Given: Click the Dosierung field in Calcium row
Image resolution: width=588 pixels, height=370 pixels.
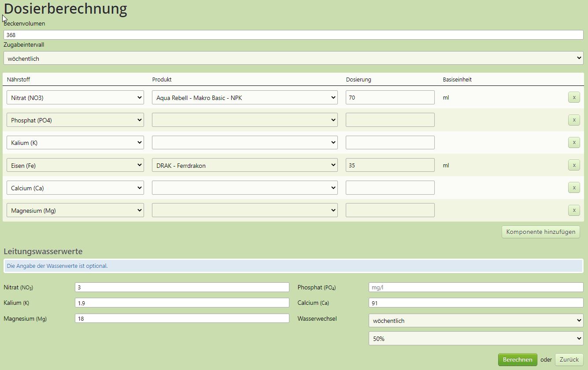Looking at the screenshot, I should [390, 188].
